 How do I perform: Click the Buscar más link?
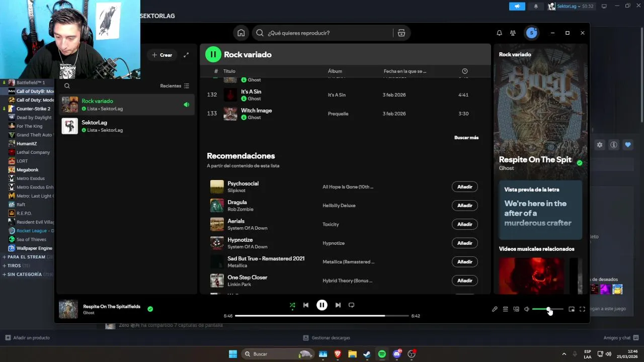pyautogui.click(x=466, y=137)
